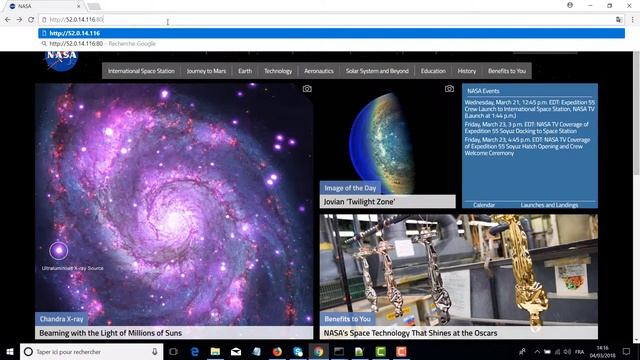Screen dimensions: 640x360
Task: Open the International Space Station menu
Action: click(141, 71)
